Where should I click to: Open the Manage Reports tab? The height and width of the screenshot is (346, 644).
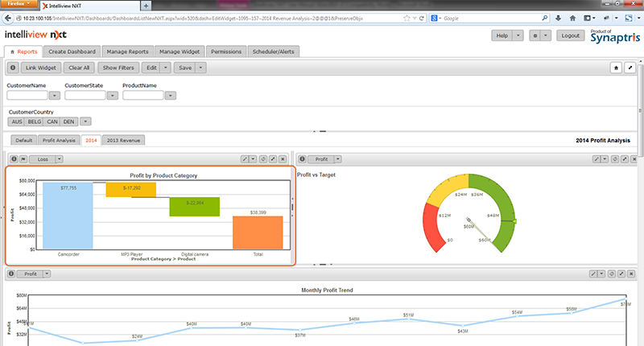(126, 51)
